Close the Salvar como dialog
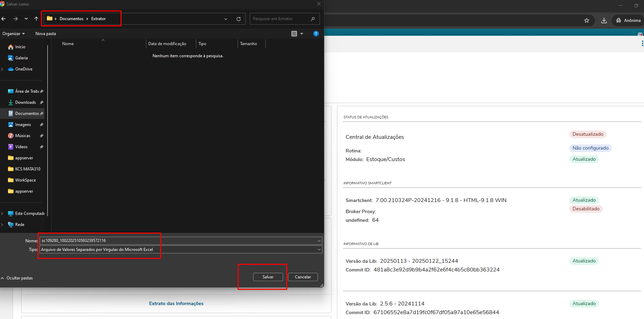The width and height of the screenshot is (644, 319). [319, 4]
